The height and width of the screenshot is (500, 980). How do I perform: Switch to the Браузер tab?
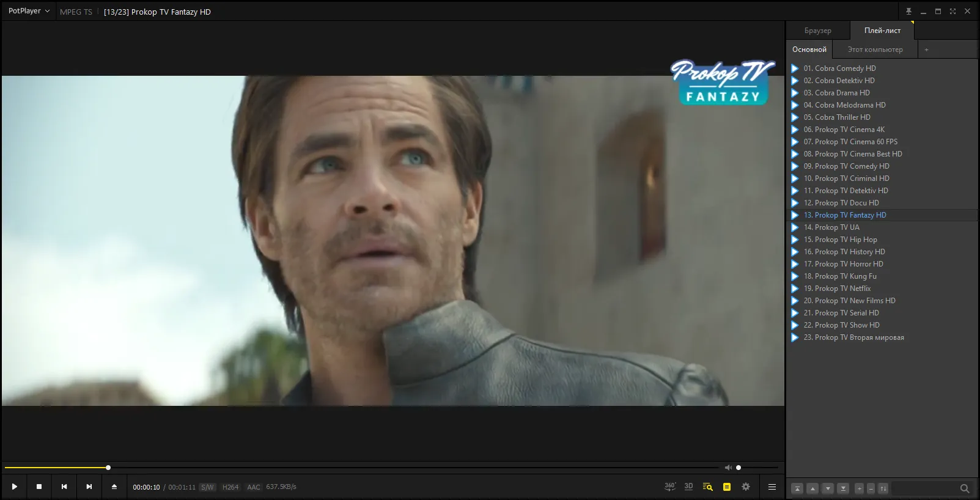pos(817,31)
